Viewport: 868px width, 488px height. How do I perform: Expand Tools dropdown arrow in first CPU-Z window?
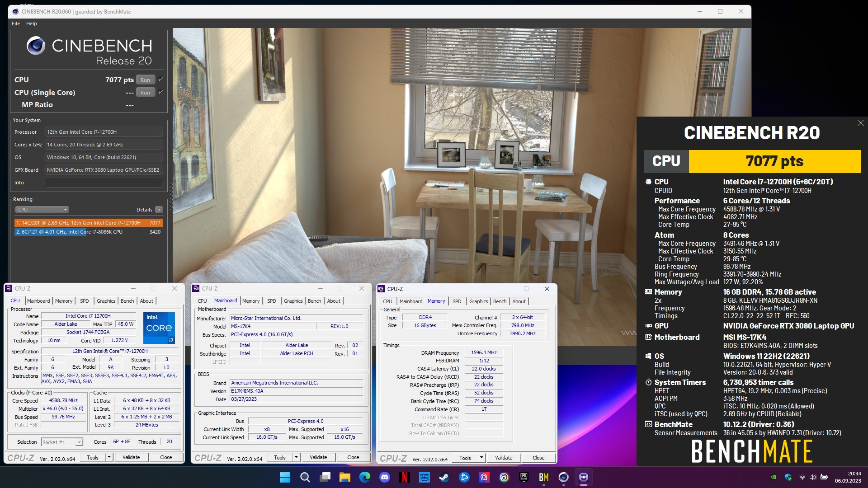tap(109, 457)
